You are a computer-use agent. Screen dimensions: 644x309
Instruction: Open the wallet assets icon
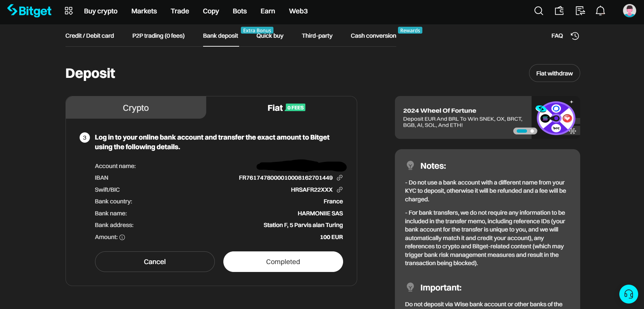pos(559,11)
